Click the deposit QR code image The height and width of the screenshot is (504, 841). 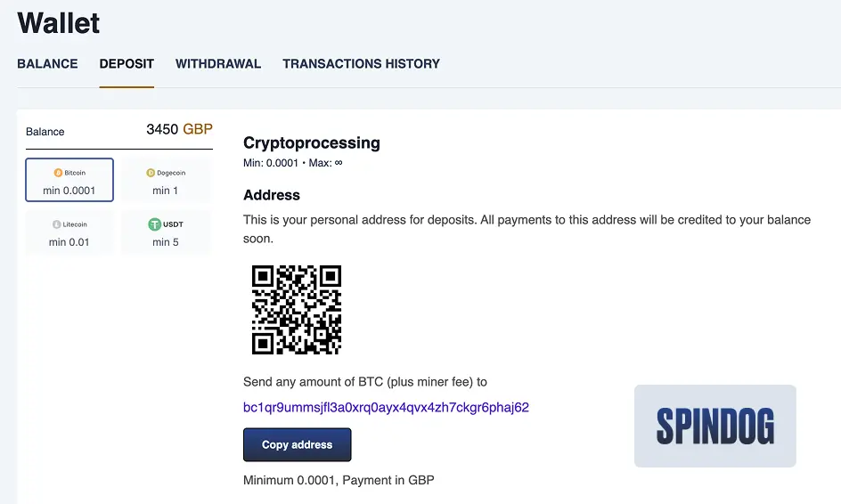tap(297, 310)
